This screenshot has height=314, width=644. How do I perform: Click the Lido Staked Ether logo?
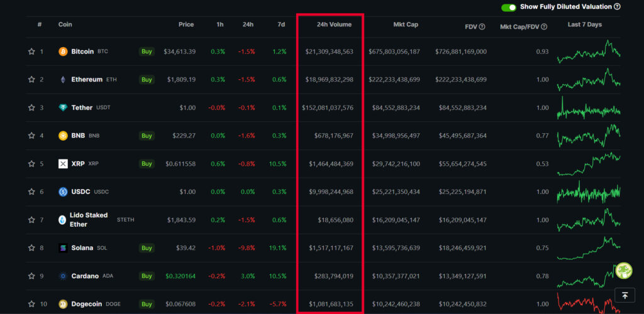click(62, 220)
